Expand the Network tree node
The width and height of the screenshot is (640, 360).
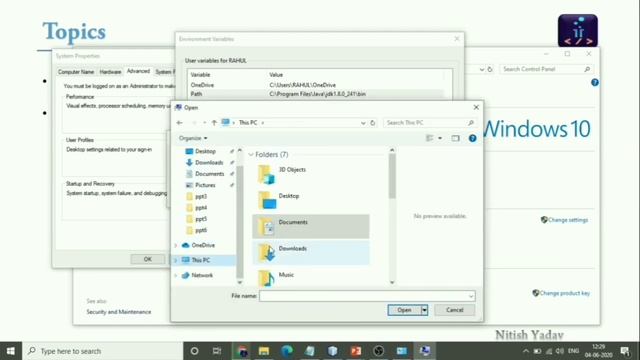click(x=176, y=276)
